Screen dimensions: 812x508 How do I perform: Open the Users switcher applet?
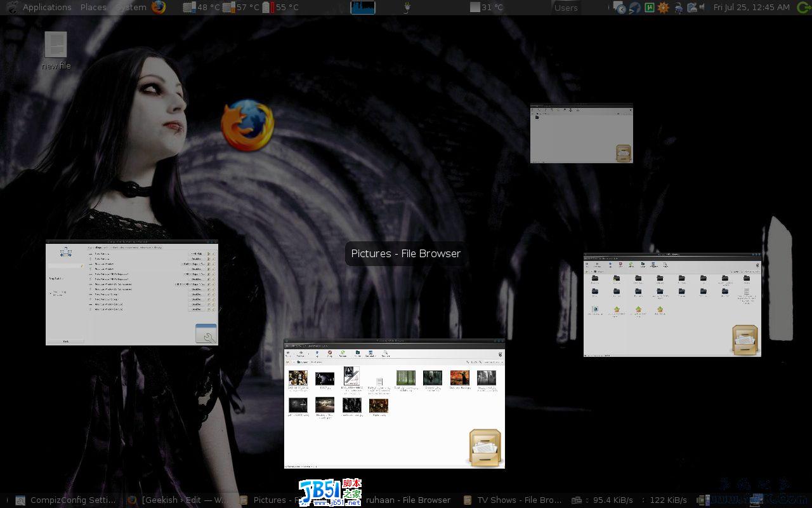pos(565,8)
